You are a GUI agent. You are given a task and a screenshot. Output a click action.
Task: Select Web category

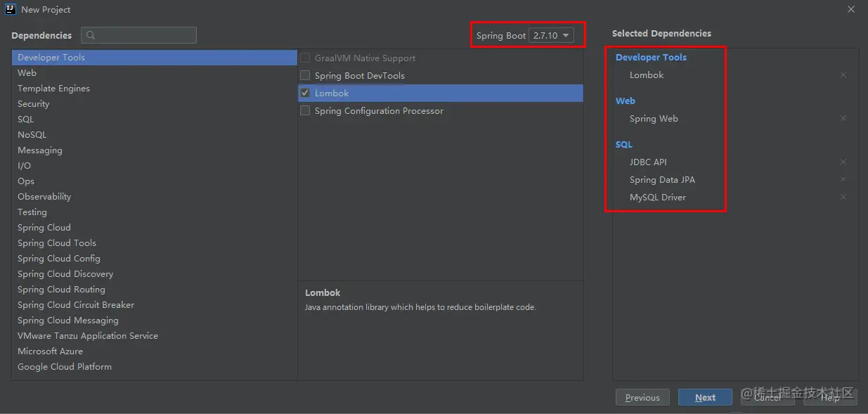(155, 73)
